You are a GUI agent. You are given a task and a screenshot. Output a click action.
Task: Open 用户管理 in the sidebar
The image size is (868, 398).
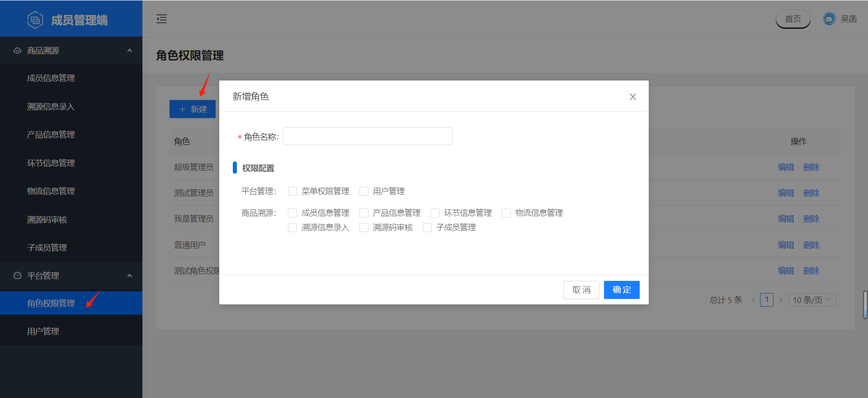[x=43, y=332]
